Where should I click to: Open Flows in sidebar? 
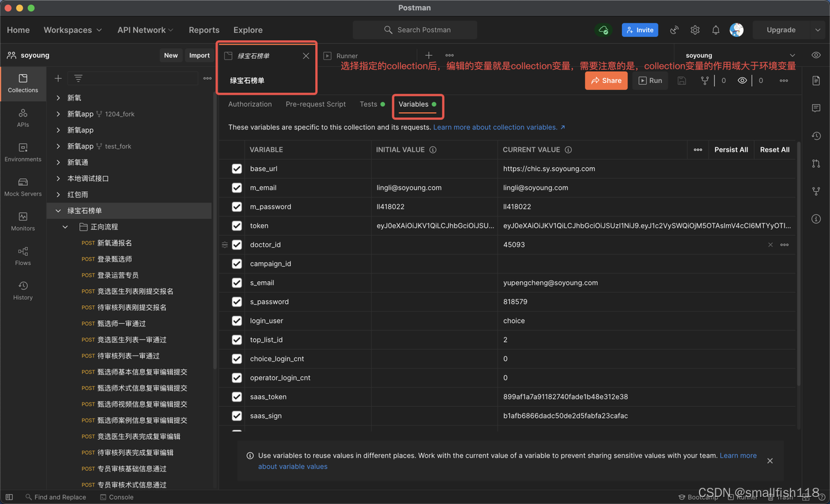pyautogui.click(x=23, y=256)
